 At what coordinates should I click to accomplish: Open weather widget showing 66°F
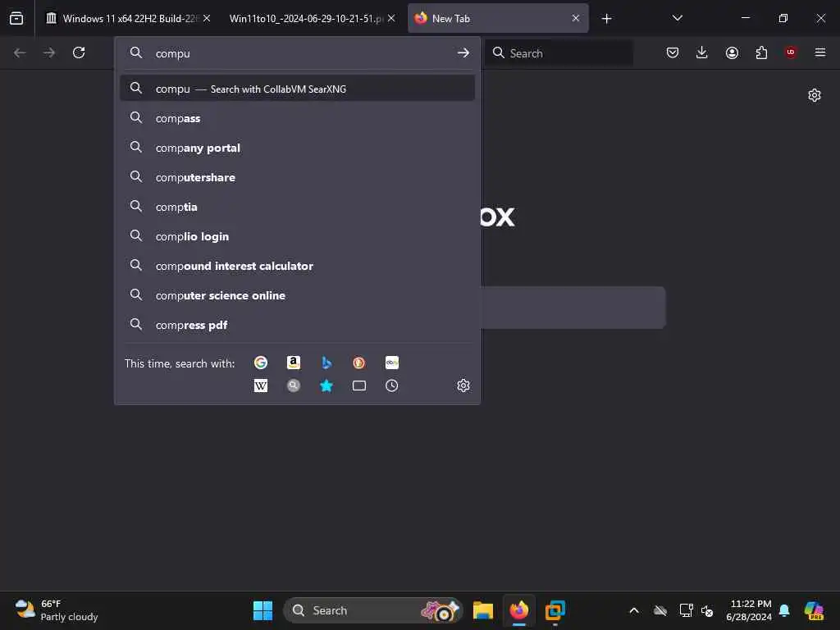click(57, 610)
